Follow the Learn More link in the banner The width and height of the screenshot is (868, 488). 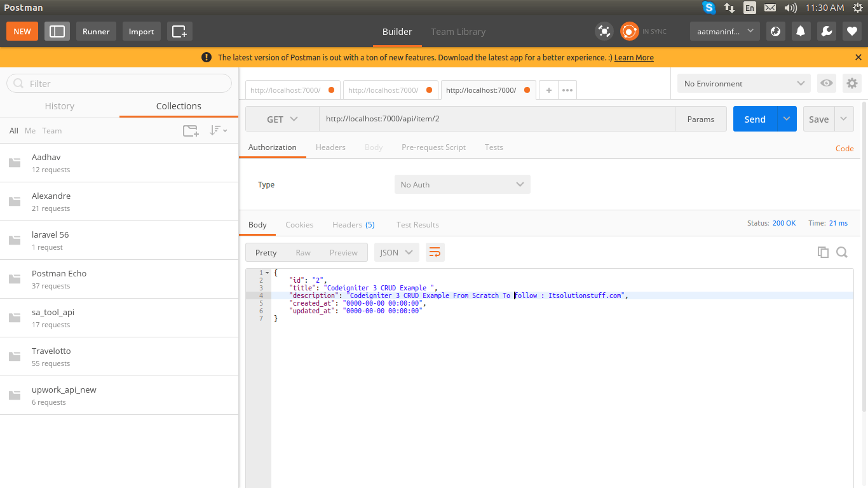pos(634,57)
